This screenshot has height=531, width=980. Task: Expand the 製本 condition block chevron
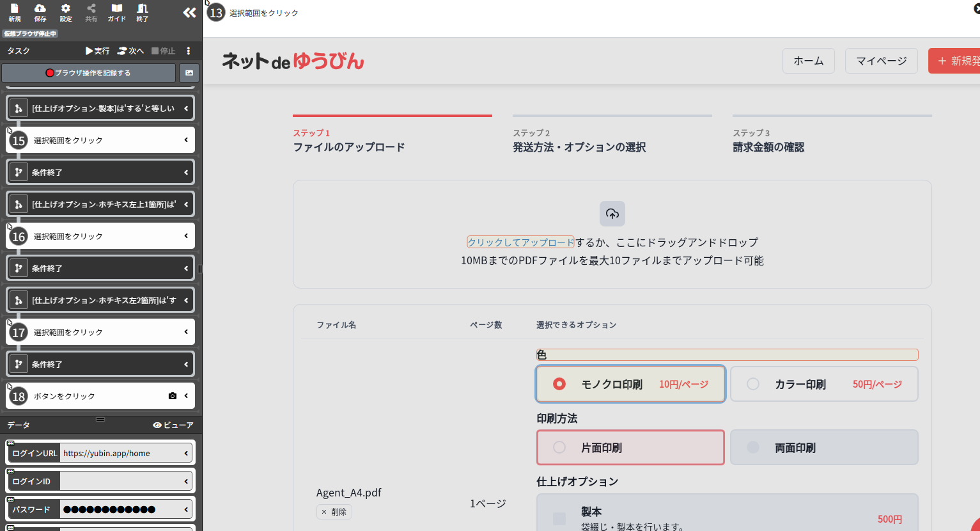click(x=185, y=107)
